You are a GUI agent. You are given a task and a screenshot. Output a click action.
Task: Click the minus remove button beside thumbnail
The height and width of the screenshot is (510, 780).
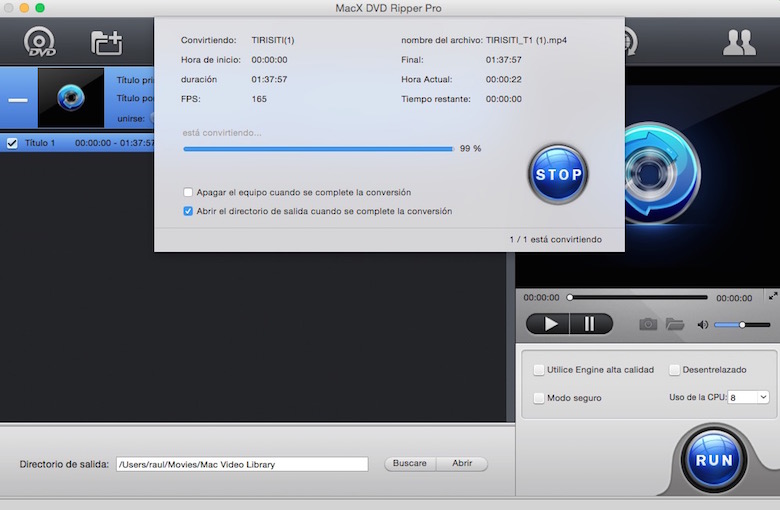(18, 100)
